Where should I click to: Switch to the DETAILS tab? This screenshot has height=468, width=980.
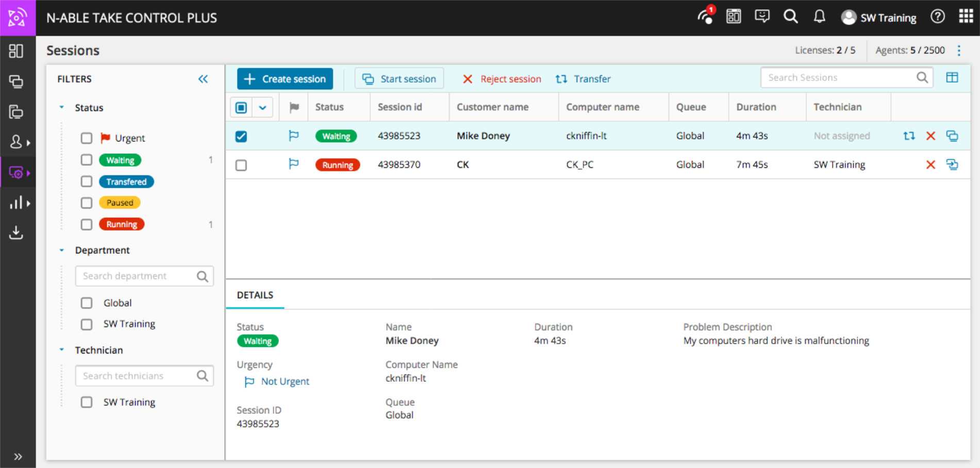(x=255, y=295)
